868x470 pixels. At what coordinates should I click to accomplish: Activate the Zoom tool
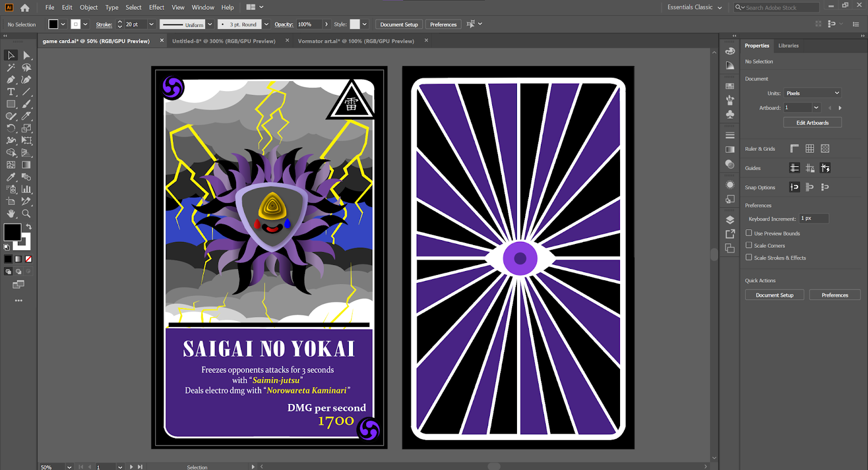pos(27,214)
